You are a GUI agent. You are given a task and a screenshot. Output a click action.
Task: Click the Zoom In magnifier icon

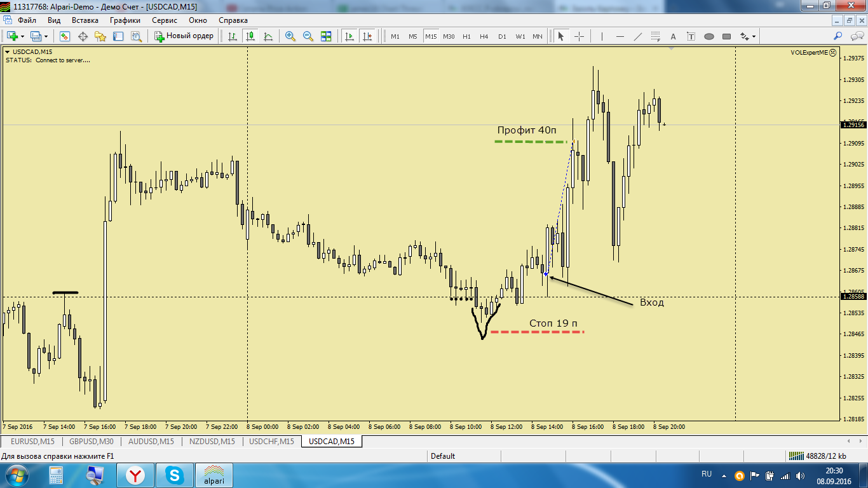coord(290,36)
